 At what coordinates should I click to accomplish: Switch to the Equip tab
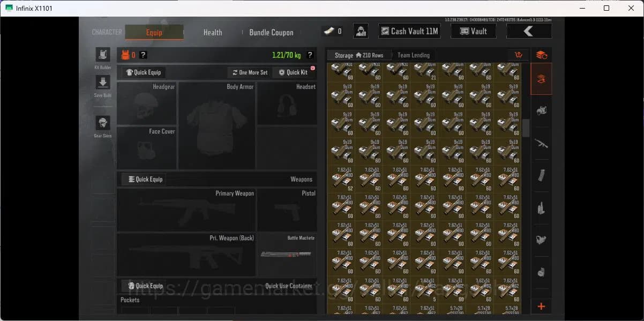(x=154, y=32)
